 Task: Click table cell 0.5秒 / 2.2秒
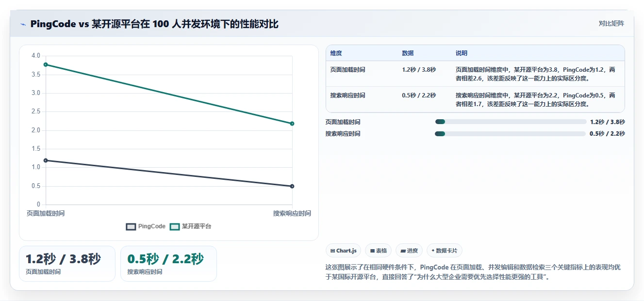(419, 95)
